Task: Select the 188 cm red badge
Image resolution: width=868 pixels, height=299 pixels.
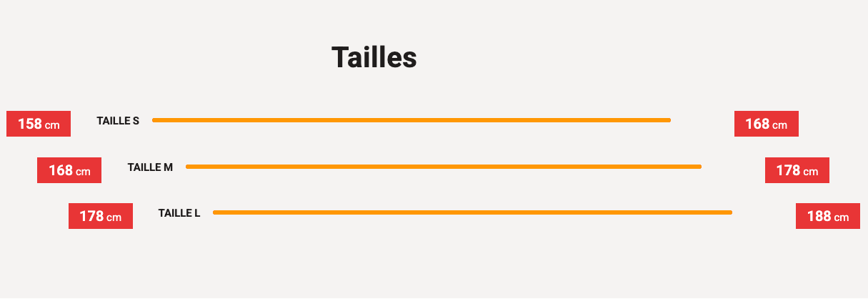Action: point(827,216)
